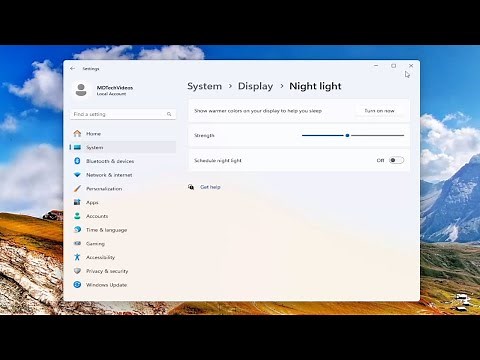Open Home settings page

point(123,134)
